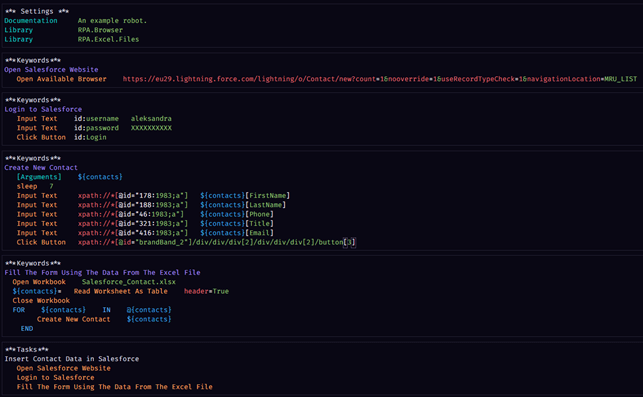Viewport: 643px width, 397px height.
Task: Click the "FOR" loop keyword
Action: pyautogui.click(x=18, y=310)
